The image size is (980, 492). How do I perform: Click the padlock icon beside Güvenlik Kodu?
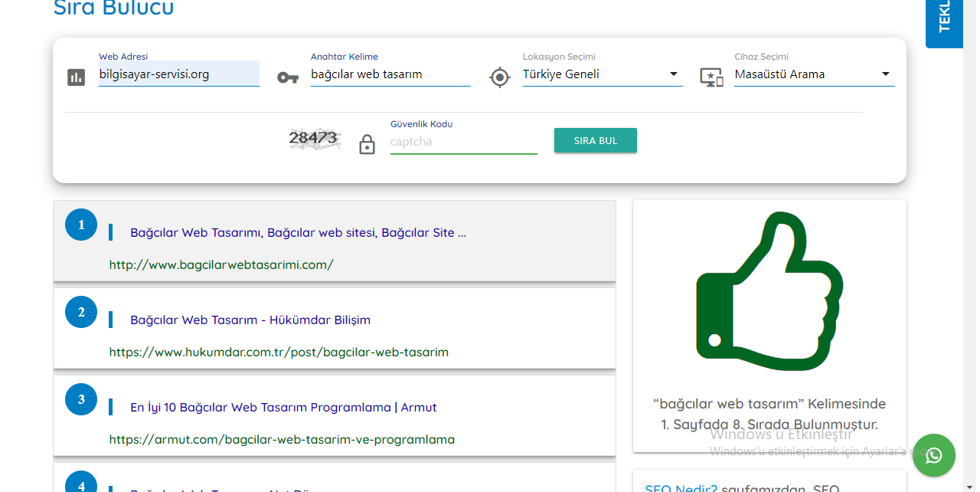click(x=367, y=144)
